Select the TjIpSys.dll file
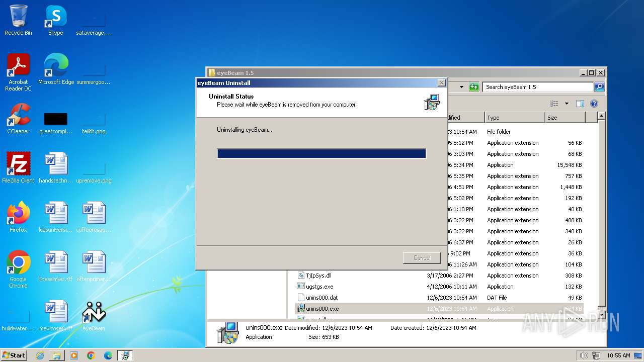 tap(318, 276)
